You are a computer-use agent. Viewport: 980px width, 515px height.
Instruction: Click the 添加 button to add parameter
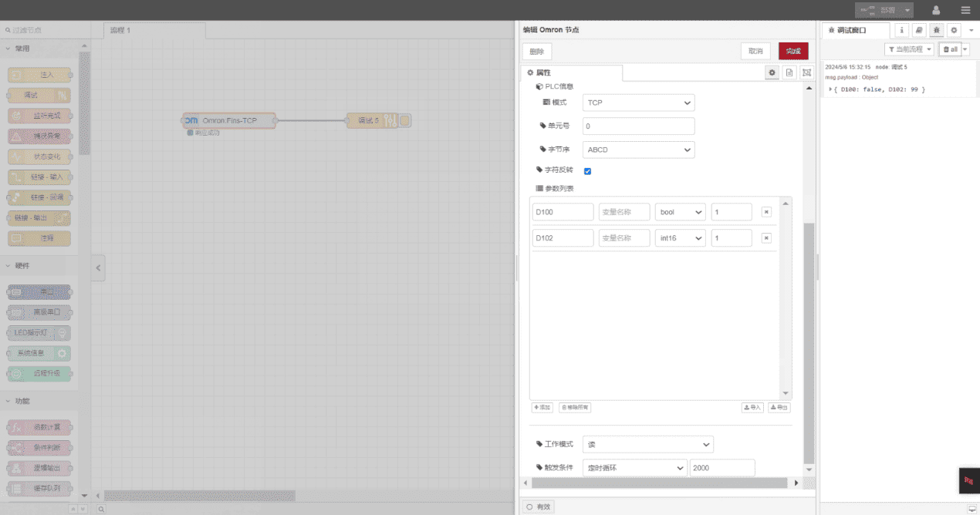pos(542,407)
